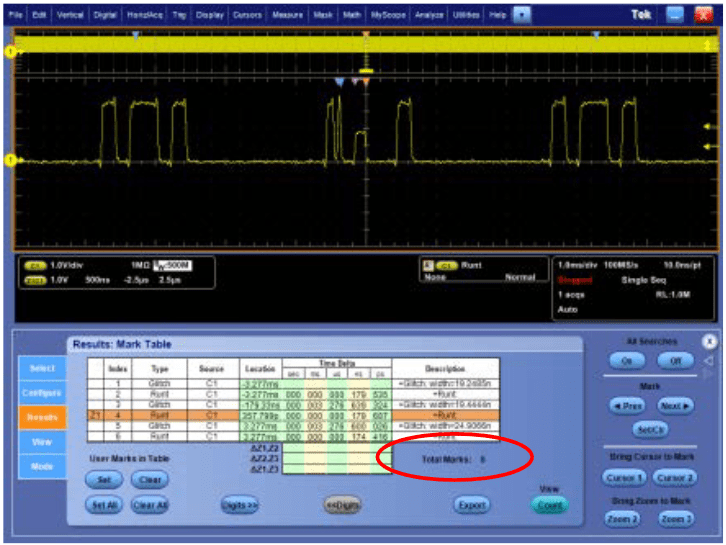This screenshot has height=545, width=726.
Task: Toggle the Count view button
Action: pos(548,506)
